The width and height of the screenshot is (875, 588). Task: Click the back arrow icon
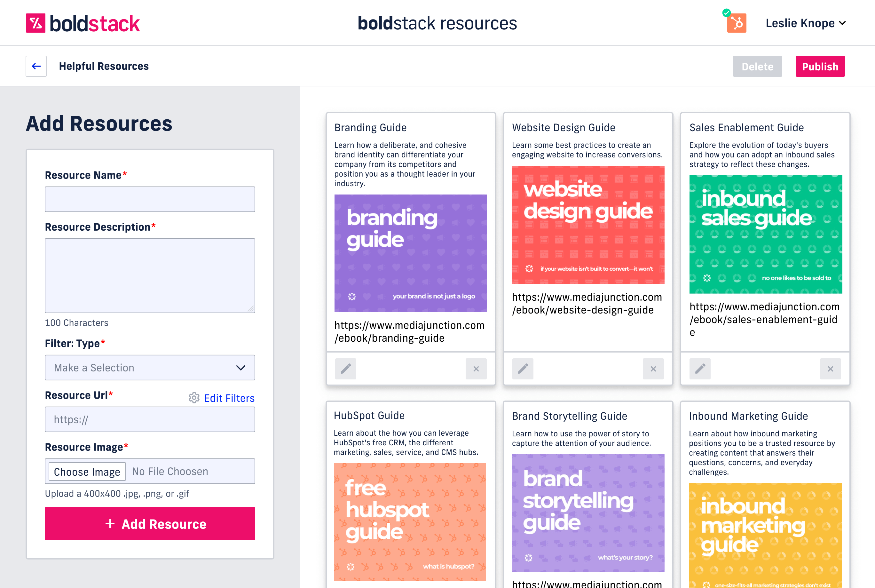(36, 66)
